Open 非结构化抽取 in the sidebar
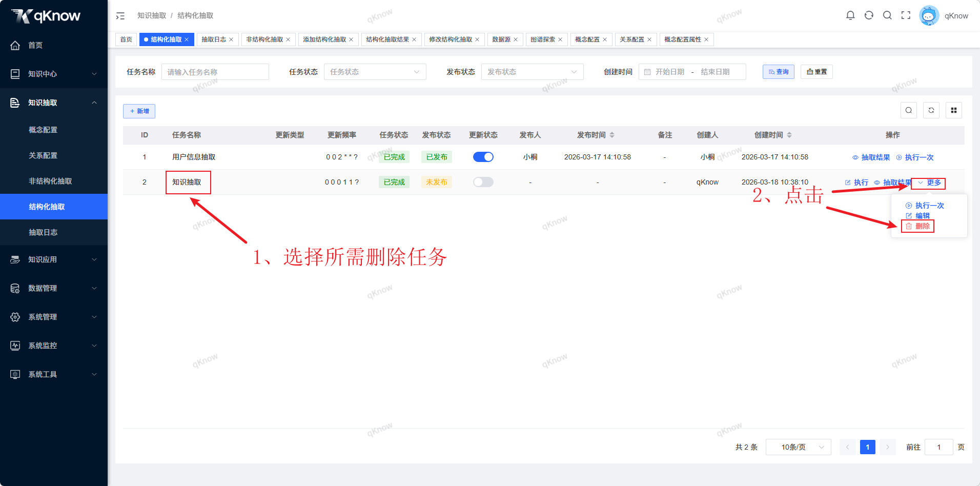The image size is (980, 486). [x=54, y=181]
